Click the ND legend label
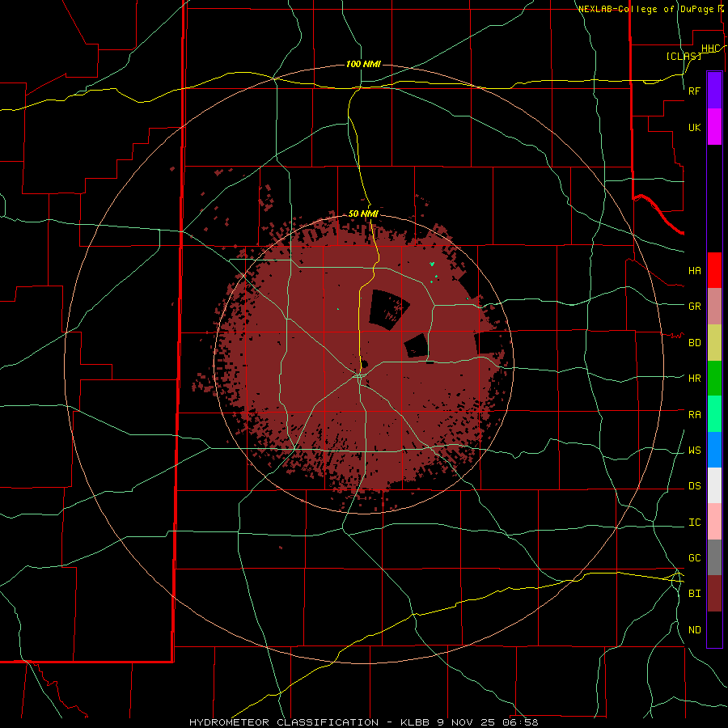 click(695, 630)
